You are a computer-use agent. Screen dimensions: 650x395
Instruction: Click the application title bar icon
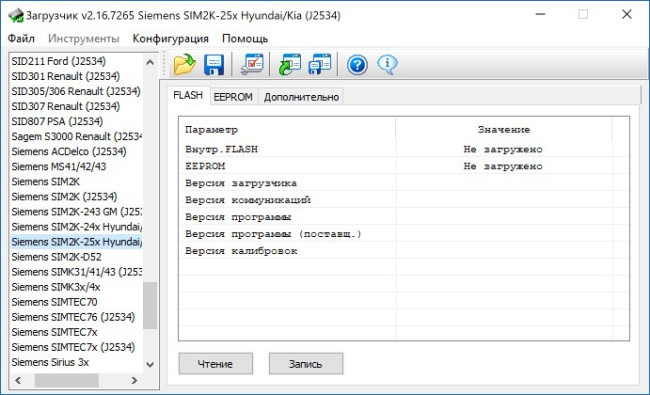pyautogui.click(x=16, y=15)
